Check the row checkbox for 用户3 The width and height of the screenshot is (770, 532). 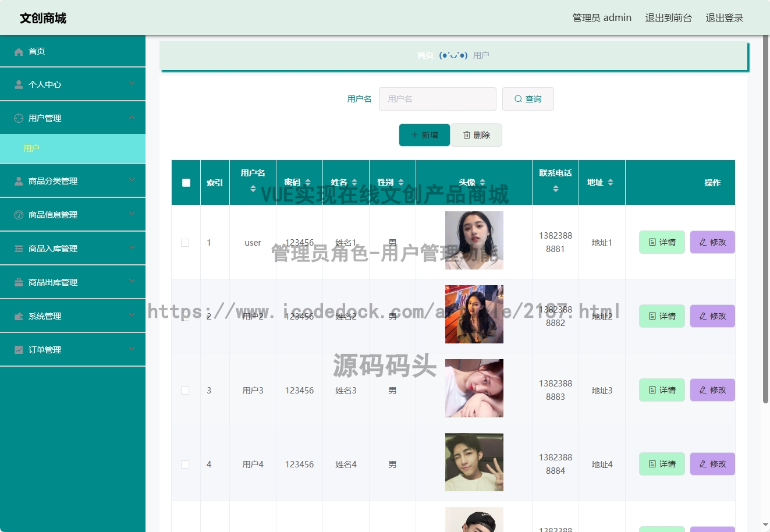185,391
